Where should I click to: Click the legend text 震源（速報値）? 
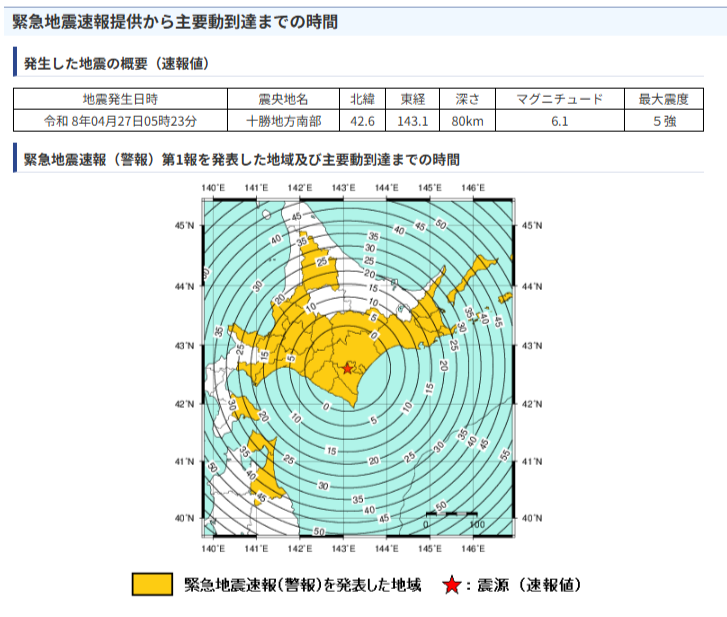[x=529, y=585]
